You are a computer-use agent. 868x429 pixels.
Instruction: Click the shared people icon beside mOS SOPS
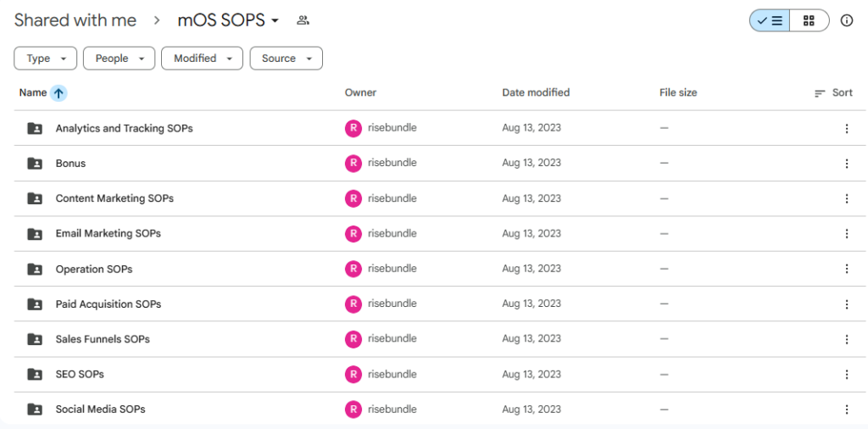(x=303, y=20)
